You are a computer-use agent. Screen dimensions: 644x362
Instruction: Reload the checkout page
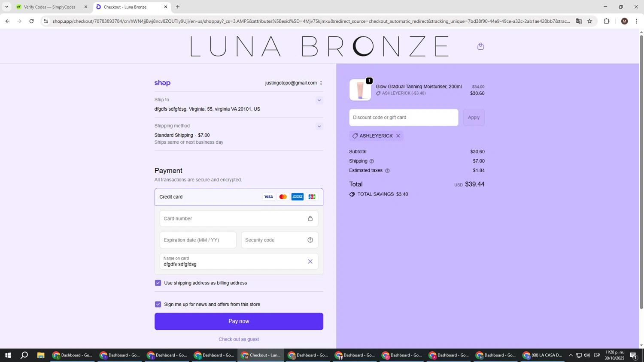tap(31, 21)
